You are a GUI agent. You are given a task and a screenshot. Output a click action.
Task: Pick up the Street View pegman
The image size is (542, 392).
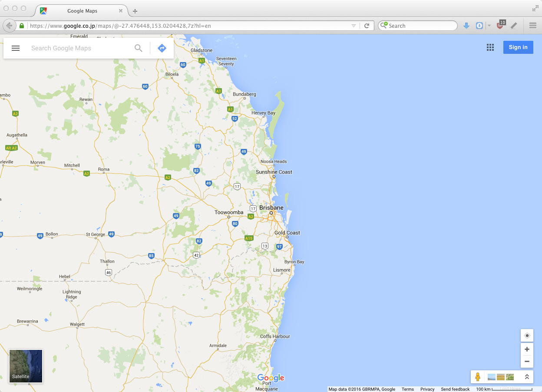tap(478, 377)
